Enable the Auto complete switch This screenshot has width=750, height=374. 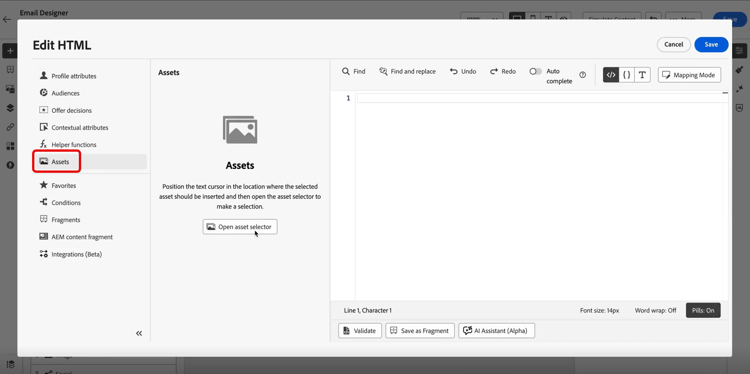pos(536,71)
